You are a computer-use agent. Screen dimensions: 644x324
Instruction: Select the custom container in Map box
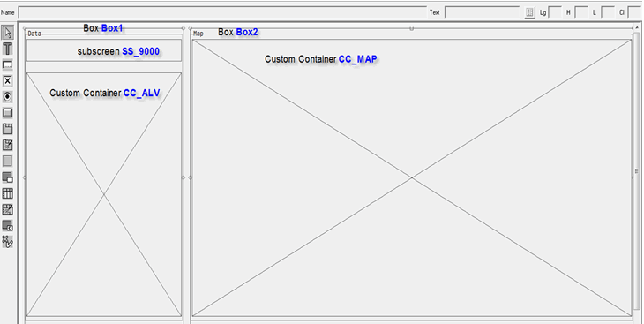[412, 178]
